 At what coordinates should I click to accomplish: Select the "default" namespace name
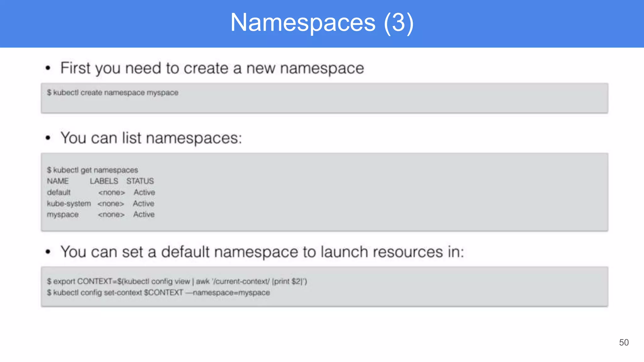pyautogui.click(x=59, y=192)
